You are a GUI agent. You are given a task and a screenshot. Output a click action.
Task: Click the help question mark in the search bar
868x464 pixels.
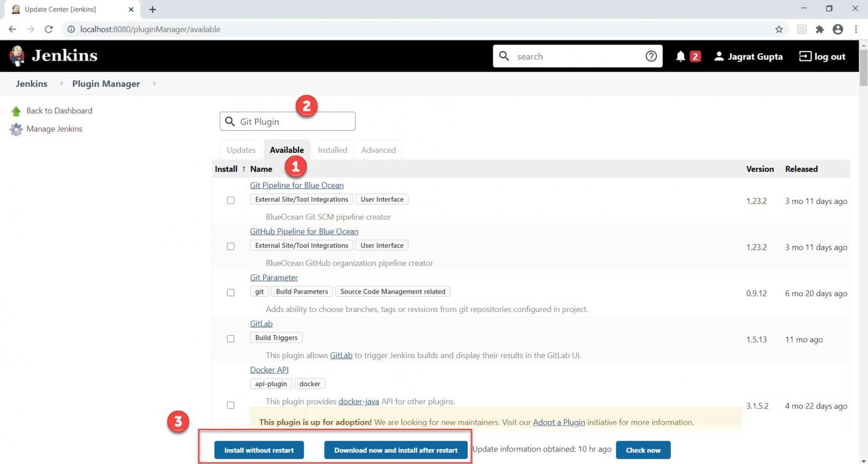coord(651,56)
